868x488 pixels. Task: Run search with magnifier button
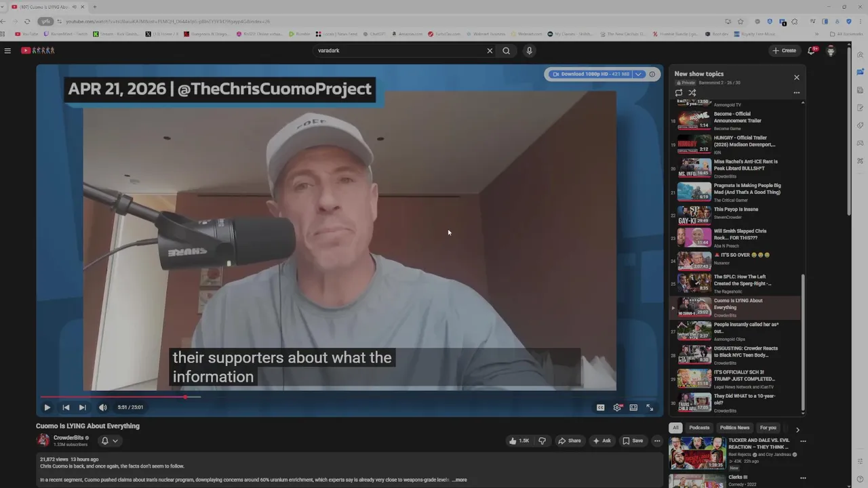point(506,51)
